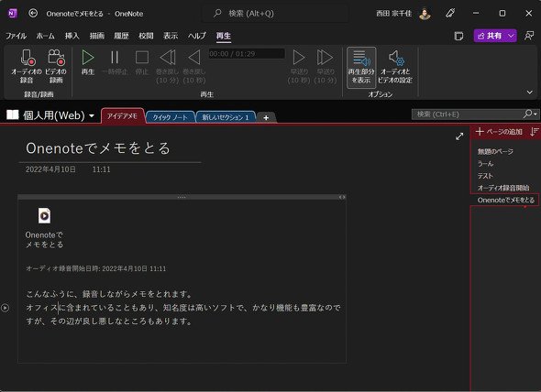The width and height of the screenshot is (541, 392).
Task: Open the 挿入 ribbon tab
Action: coord(72,36)
